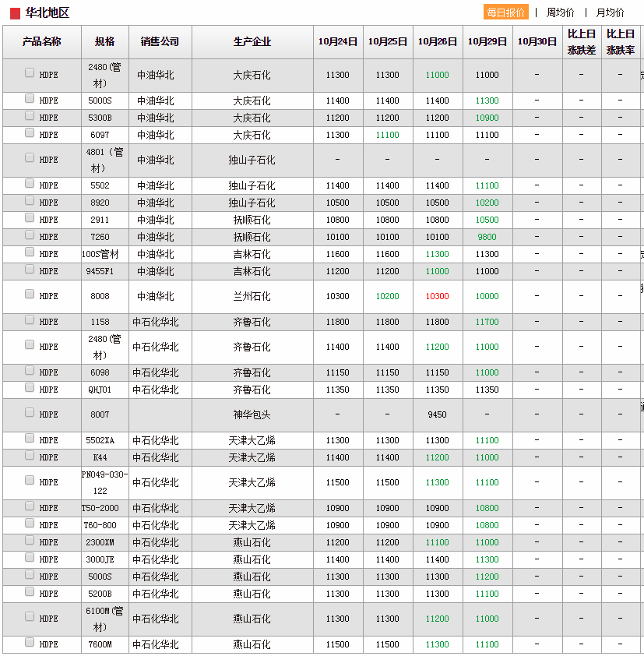Viewport: 644px width, 656px height.
Task: Check the box for QHJ01 齐鲁石化 row
Action: click(x=30, y=388)
